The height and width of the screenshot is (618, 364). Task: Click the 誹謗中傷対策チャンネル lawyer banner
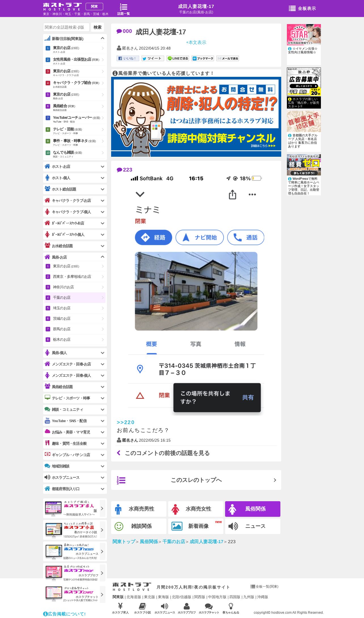pyautogui.click(x=196, y=117)
